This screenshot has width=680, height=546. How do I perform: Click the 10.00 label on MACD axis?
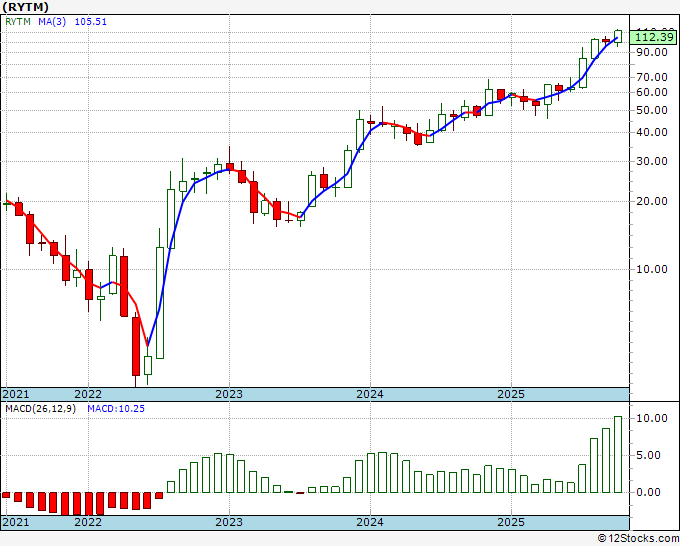pyautogui.click(x=652, y=418)
